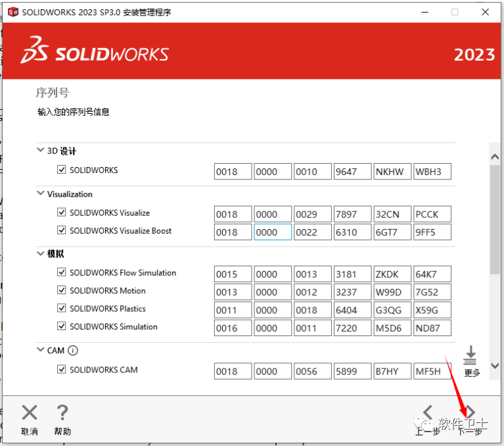Collapse the CAM section
Image resolution: width=504 pixels, height=446 pixels.
41,349
